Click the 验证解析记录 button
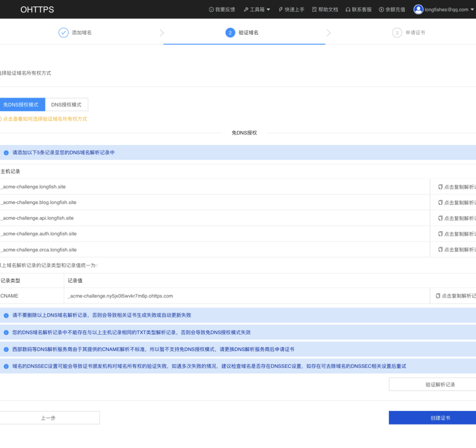Screen dimensions: 476x448 pos(440,385)
